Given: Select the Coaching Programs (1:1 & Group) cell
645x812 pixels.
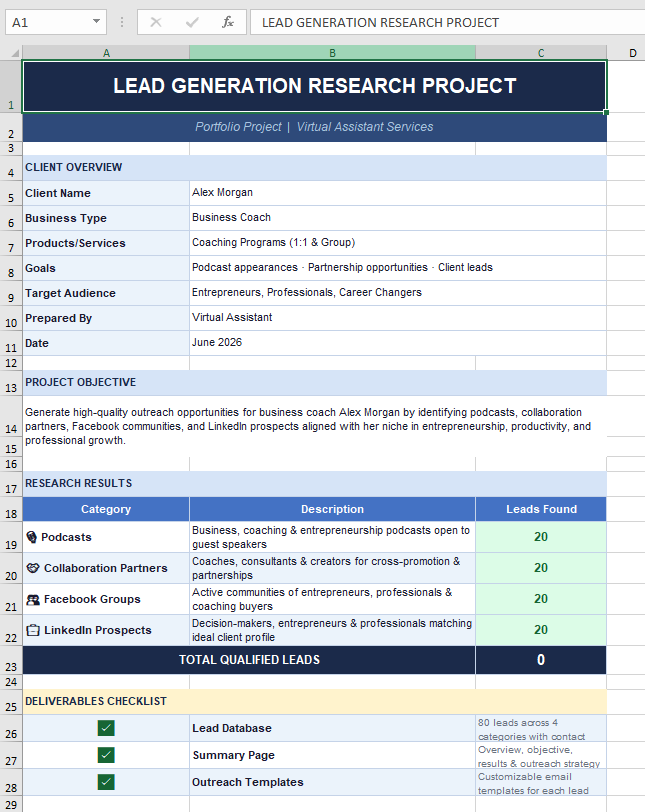Looking at the screenshot, I should [x=398, y=243].
